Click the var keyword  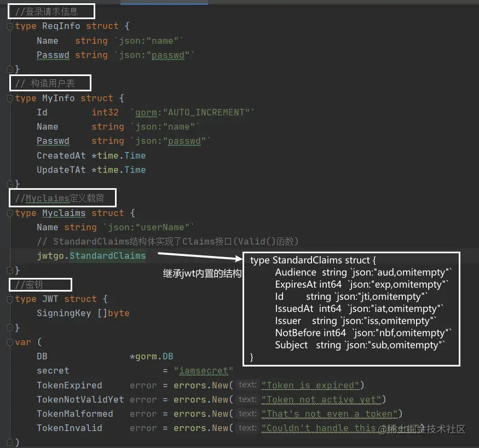pos(23,342)
